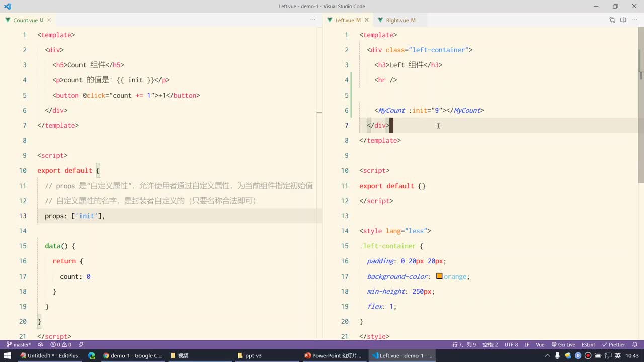
Task: Change indentation via 空格: 2 status item
Action: tap(490, 345)
